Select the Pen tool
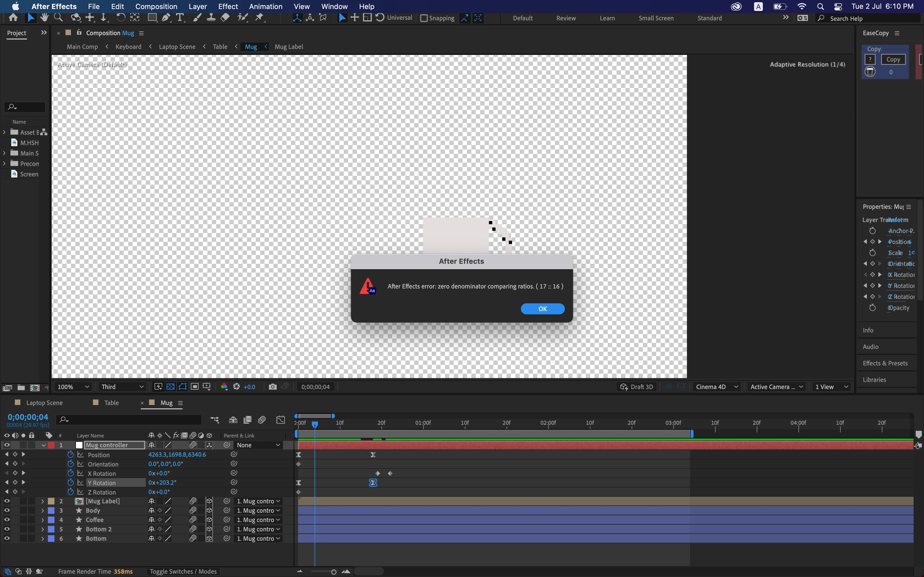Screen dimensions: 924x577 tap(166, 18)
